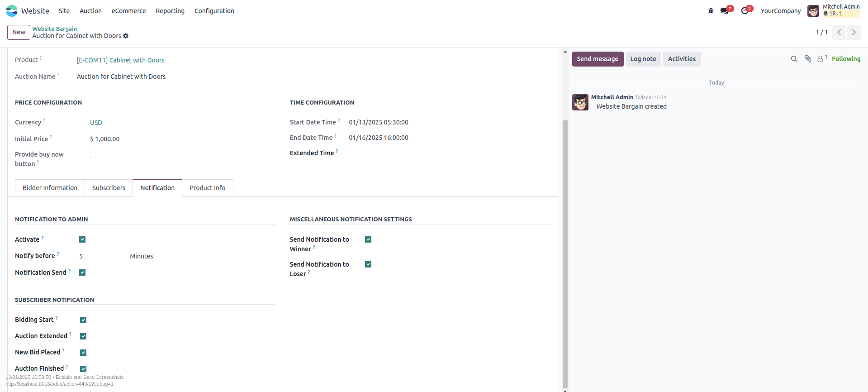The width and height of the screenshot is (868, 392).
Task: Switch to the Bidder Information tab
Action: pos(50,188)
